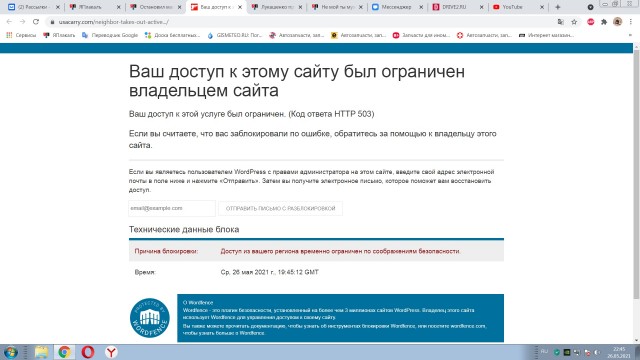Click the round dark icon beside new tab plus
Image resolution: width=640 pixels, height=360 pixels.
[590, 7]
